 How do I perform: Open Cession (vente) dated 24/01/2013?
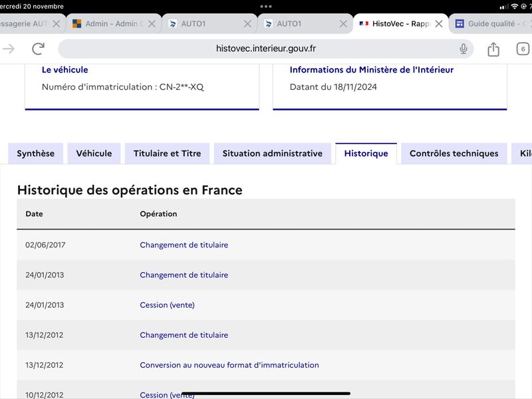[168, 305]
